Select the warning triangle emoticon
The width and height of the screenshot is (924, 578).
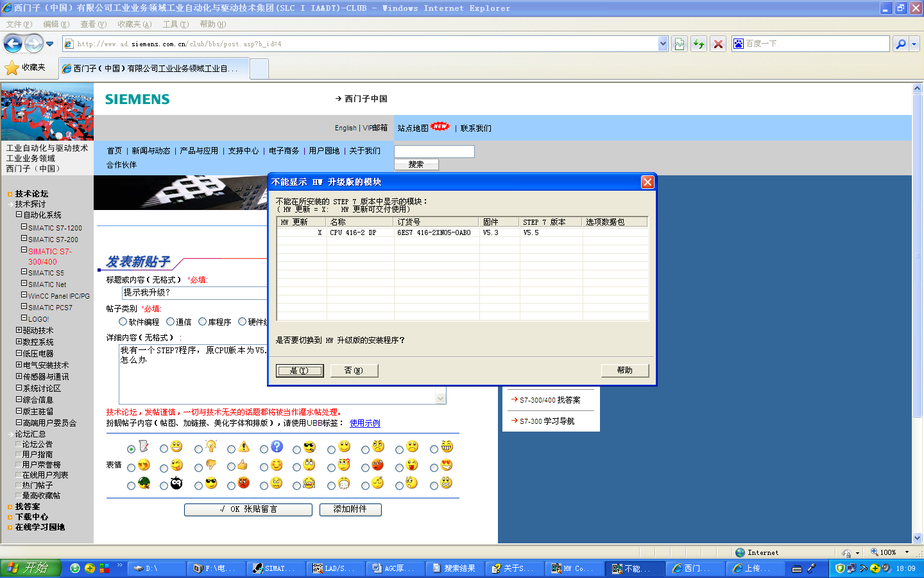pos(244,446)
